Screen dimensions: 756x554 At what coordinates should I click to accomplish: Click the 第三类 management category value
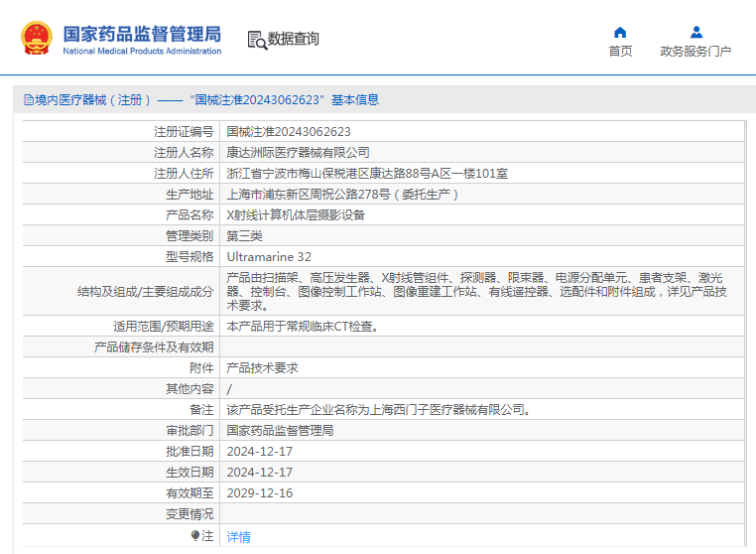point(244,236)
